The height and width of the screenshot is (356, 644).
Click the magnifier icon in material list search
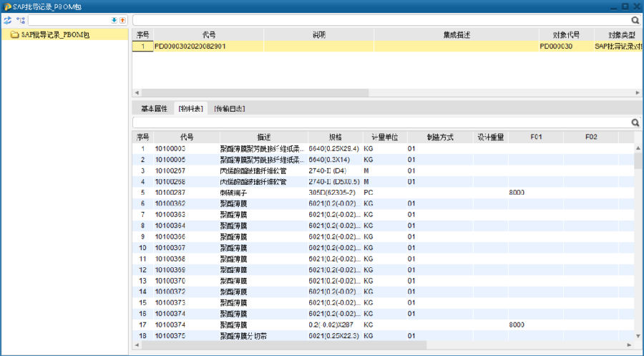(635, 123)
